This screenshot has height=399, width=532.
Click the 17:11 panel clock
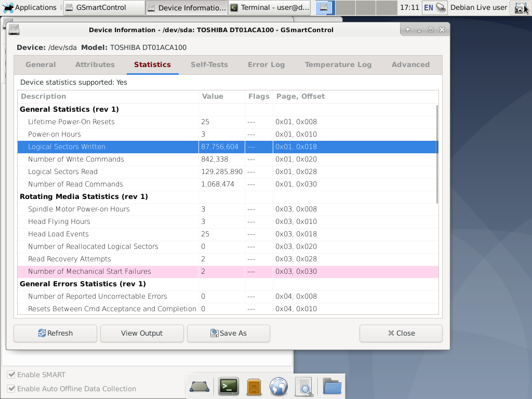409,7
